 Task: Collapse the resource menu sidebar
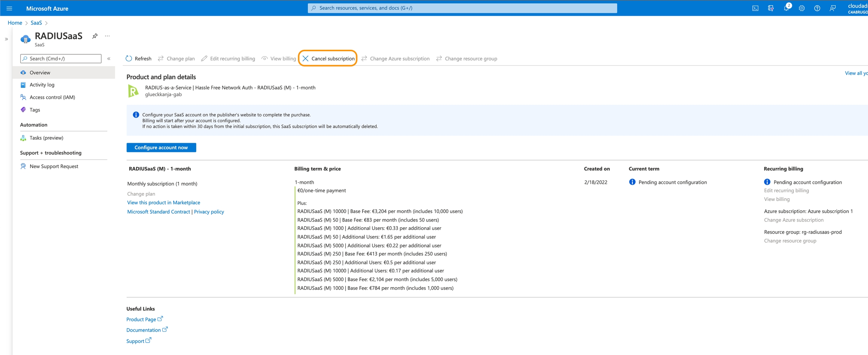click(109, 58)
